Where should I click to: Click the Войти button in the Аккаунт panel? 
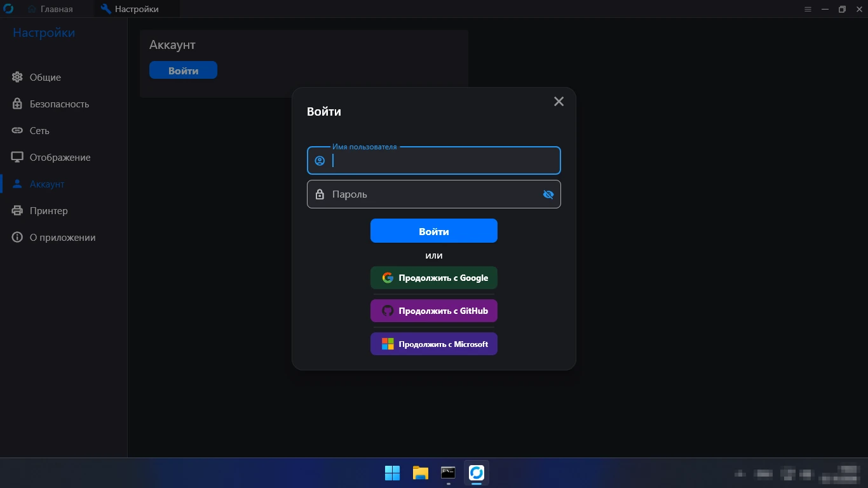pos(183,71)
